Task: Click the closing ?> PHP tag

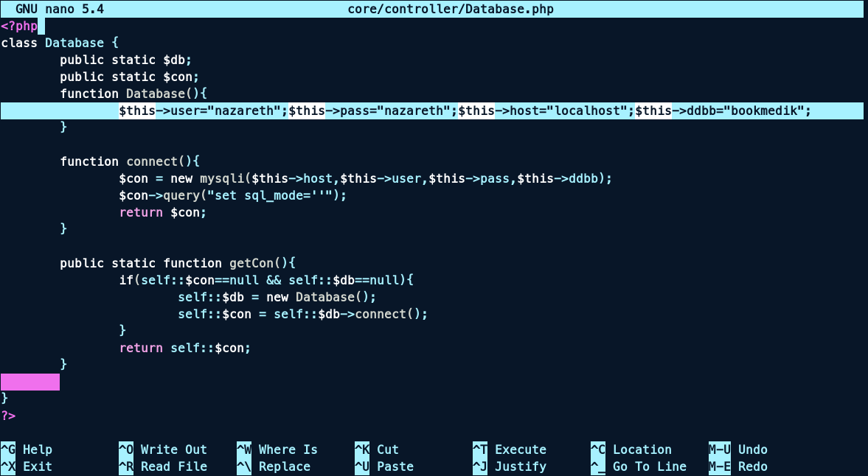Action: pos(8,416)
